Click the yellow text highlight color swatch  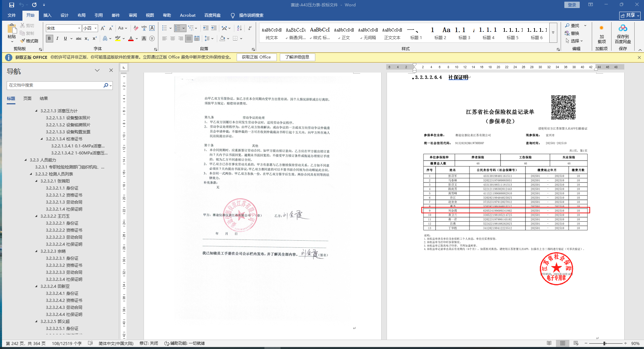point(118,39)
